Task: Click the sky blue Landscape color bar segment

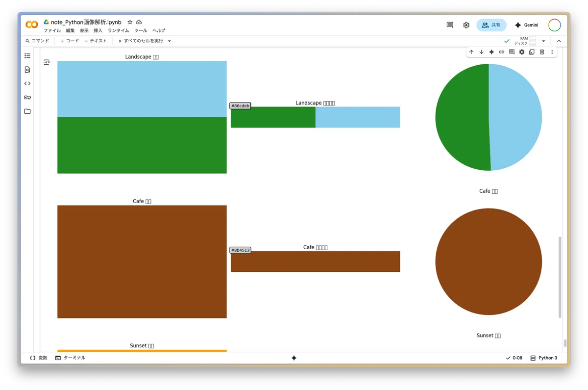Action: [358, 117]
